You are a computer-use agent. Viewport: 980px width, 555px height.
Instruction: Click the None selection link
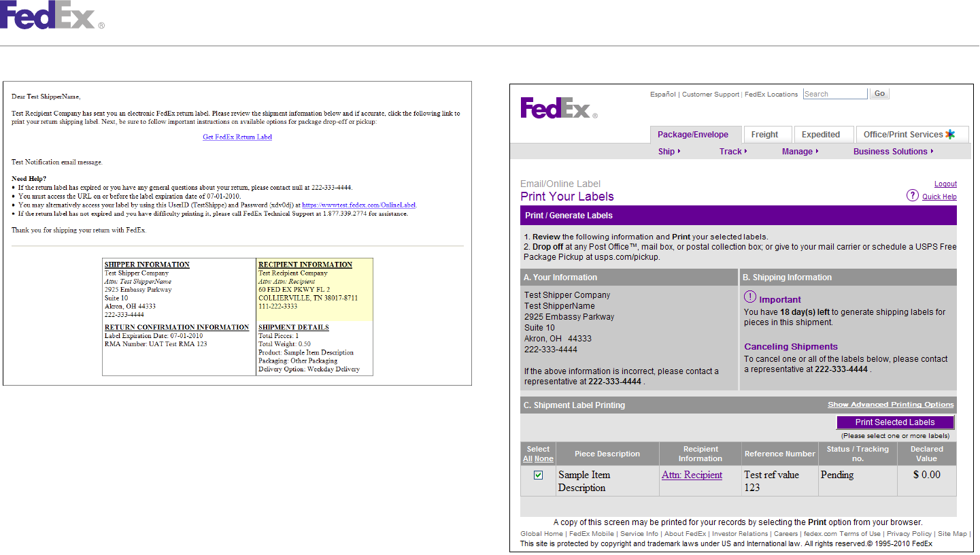[x=544, y=459]
